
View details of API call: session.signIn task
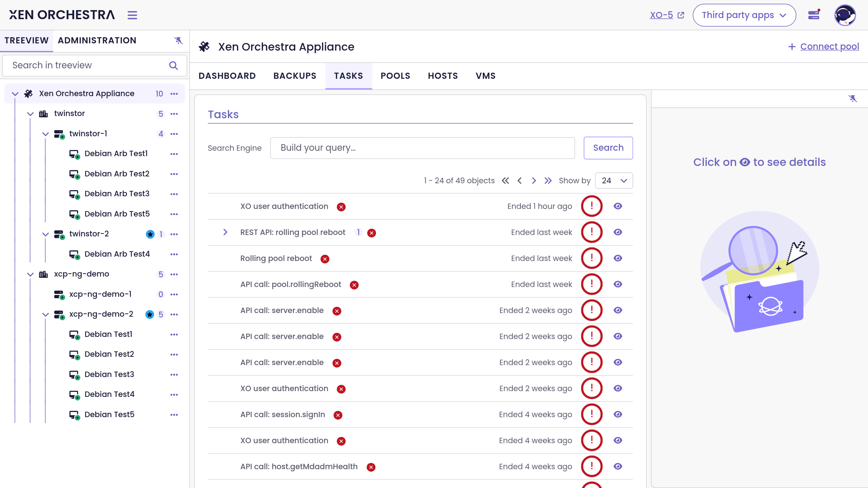(618, 414)
